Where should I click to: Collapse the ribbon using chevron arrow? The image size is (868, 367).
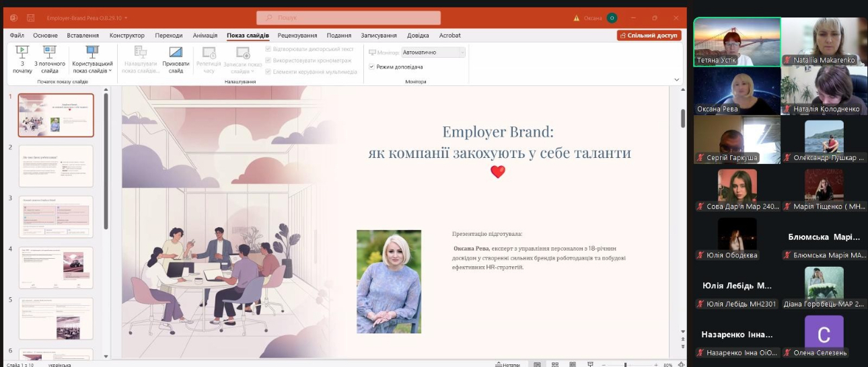click(x=677, y=80)
